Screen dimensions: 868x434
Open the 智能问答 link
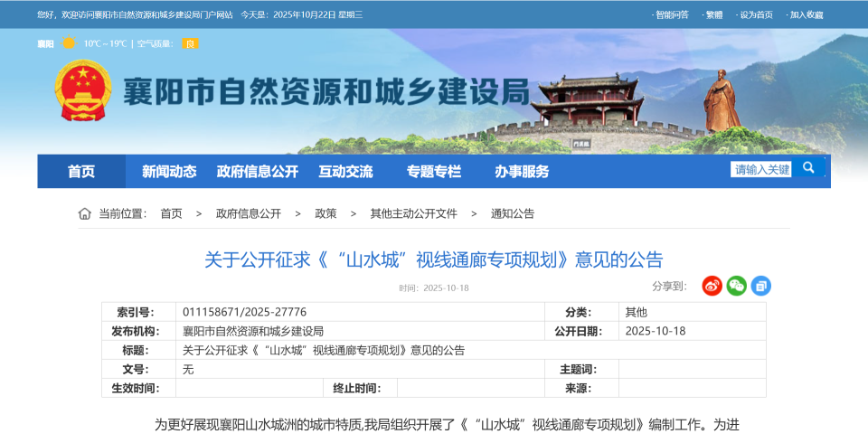pos(672,15)
